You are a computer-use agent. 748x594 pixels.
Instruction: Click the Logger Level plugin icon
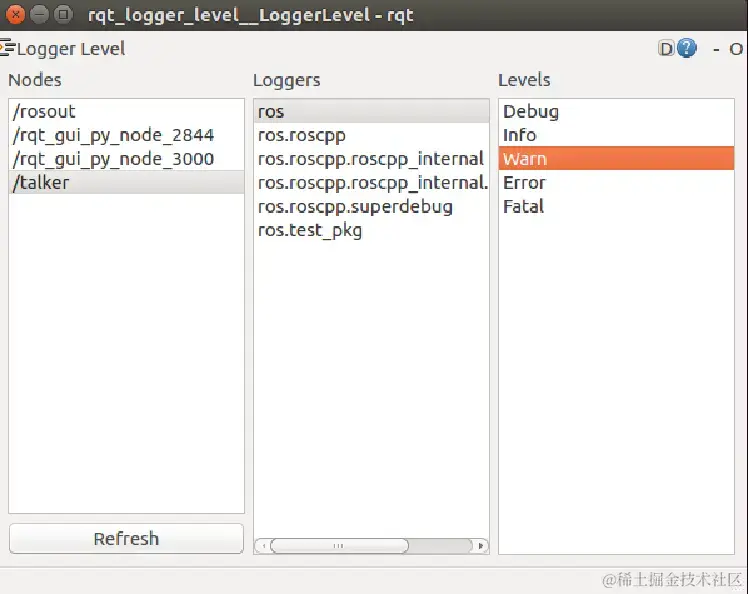[7, 48]
